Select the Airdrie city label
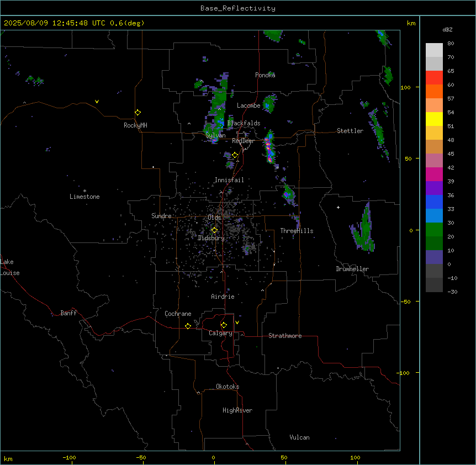 (x=223, y=297)
